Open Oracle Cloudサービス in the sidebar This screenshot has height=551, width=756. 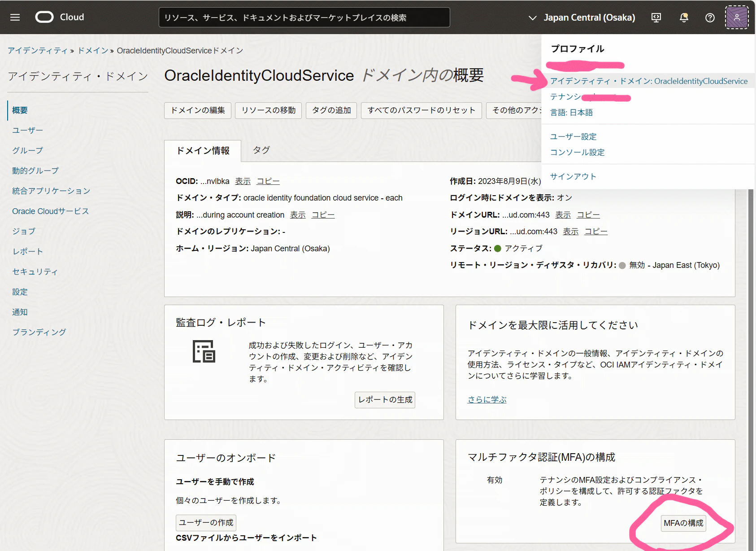click(x=51, y=211)
